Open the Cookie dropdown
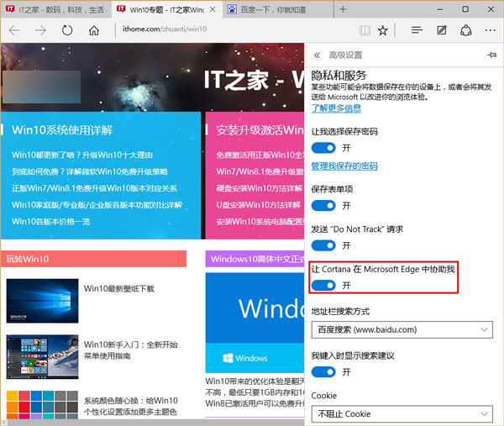The width and height of the screenshot is (504, 426). coord(402,413)
